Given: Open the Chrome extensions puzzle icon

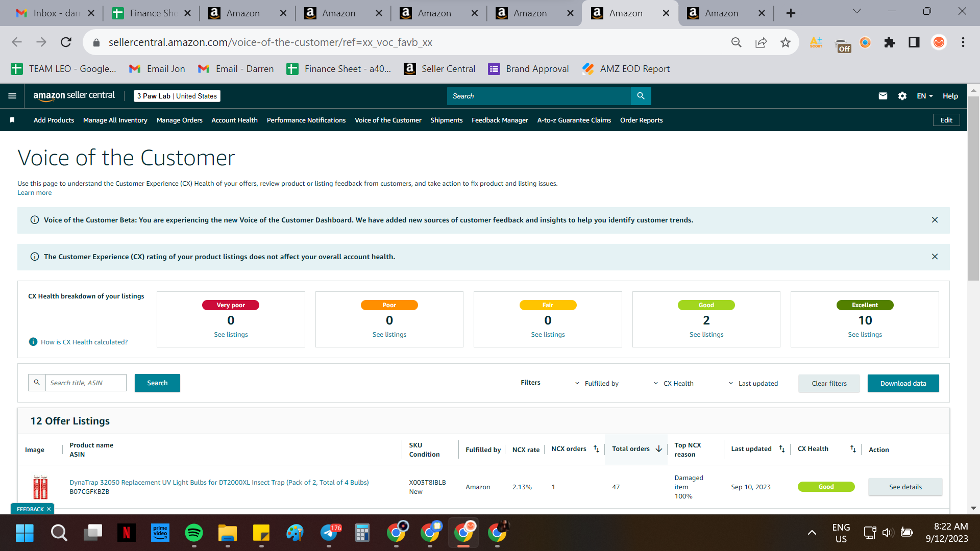Looking at the screenshot, I should pyautogui.click(x=890, y=42).
